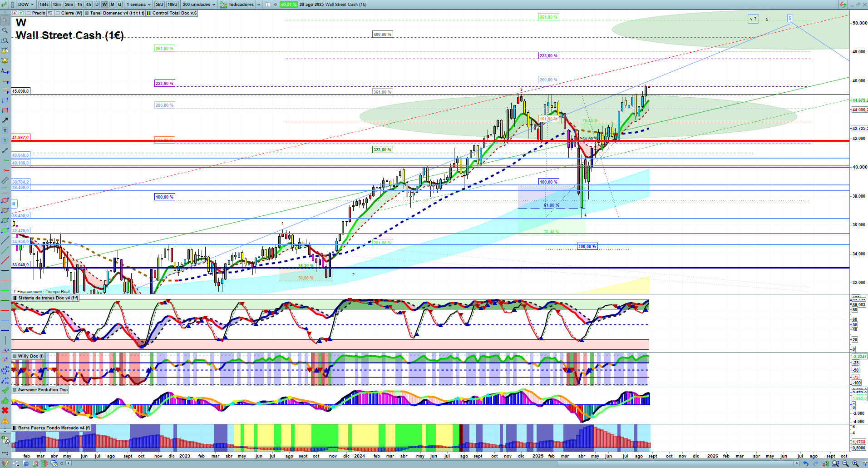The height and width of the screenshot is (468, 868).
Task: Click the green +0,01 % change badge
Action: (289, 5)
